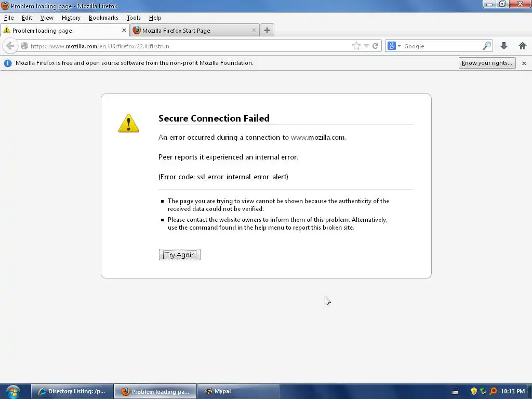
Task: Click the blue info icon in notification bar
Action: pyautogui.click(x=8, y=63)
